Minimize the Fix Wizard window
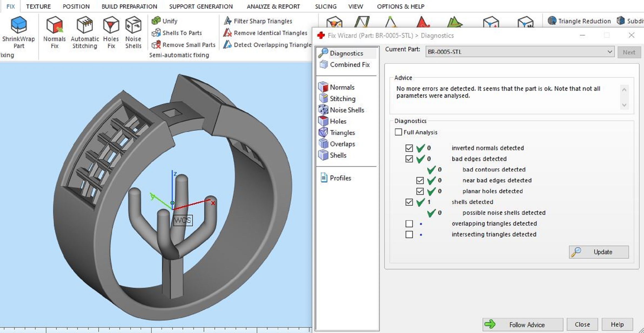 [583, 36]
